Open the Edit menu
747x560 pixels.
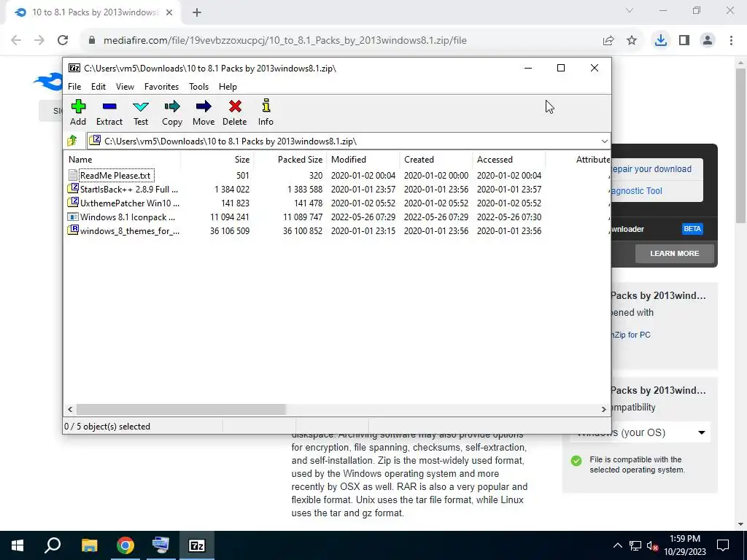98,87
